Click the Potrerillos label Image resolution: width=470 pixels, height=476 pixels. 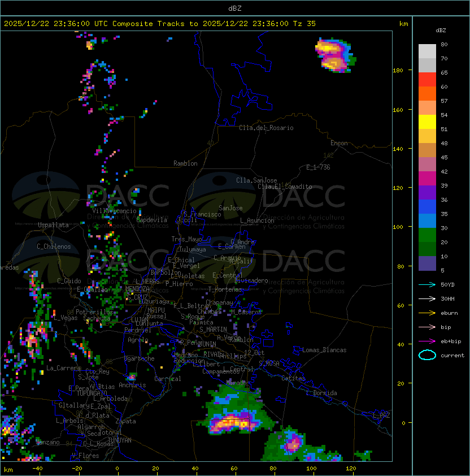(x=94, y=312)
